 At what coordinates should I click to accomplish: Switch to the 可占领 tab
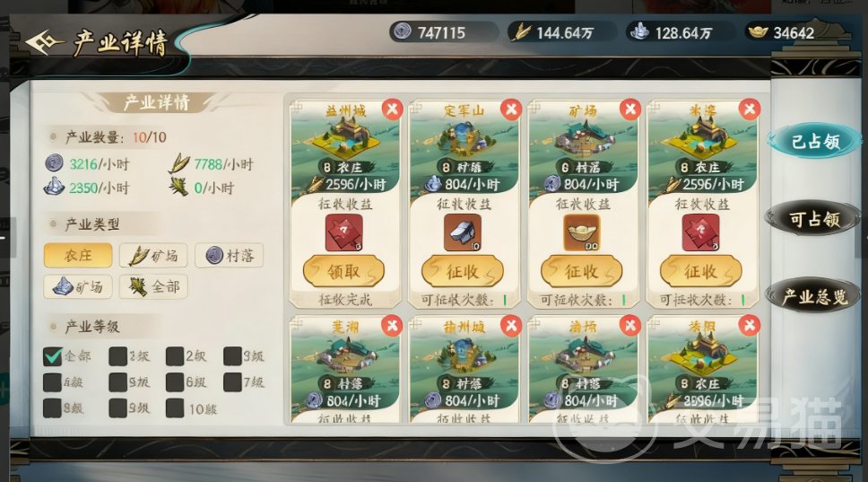pyautogui.click(x=814, y=219)
